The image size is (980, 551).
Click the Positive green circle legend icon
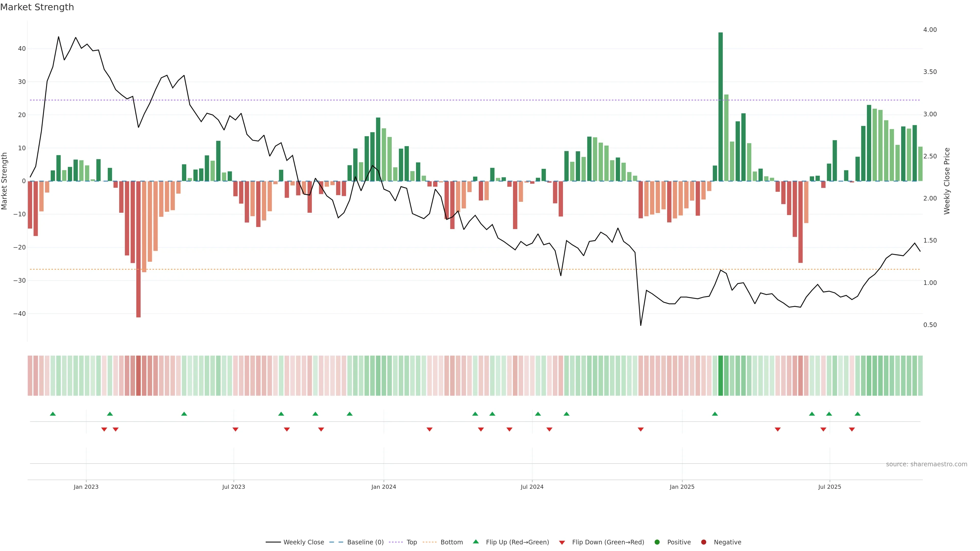pyautogui.click(x=657, y=542)
